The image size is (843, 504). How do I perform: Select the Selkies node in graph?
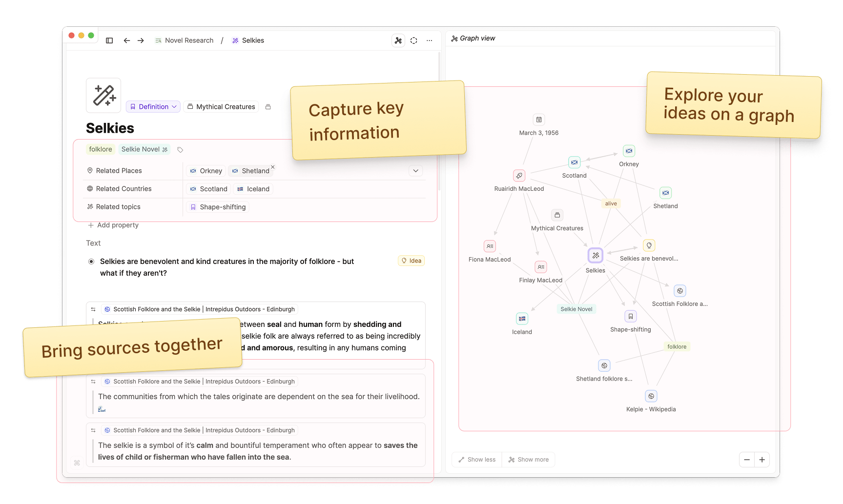pyautogui.click(x=595, y=255)
